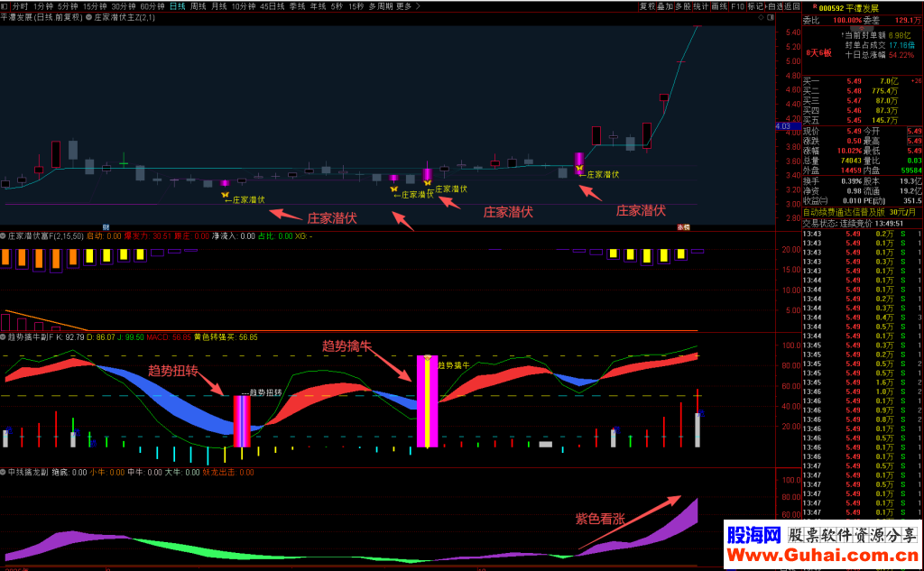This screenshot has height=571, width=924.
Task: Click 返回 to go back
Action: [x=792, y=5]
